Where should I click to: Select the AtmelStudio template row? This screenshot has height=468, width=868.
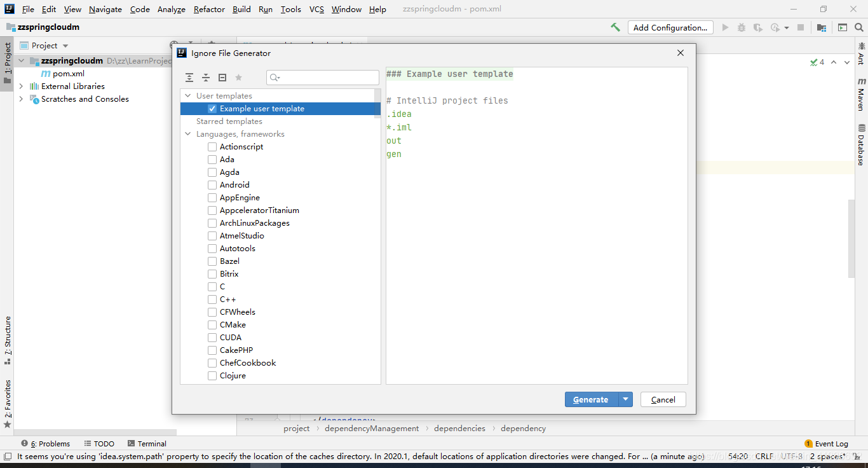click(x=280, y=236)
